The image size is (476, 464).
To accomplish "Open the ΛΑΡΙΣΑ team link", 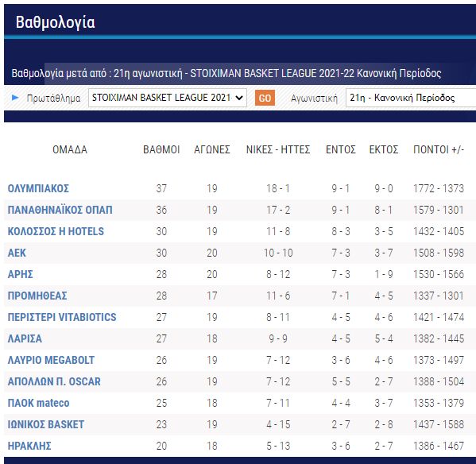I will (25, 338).
